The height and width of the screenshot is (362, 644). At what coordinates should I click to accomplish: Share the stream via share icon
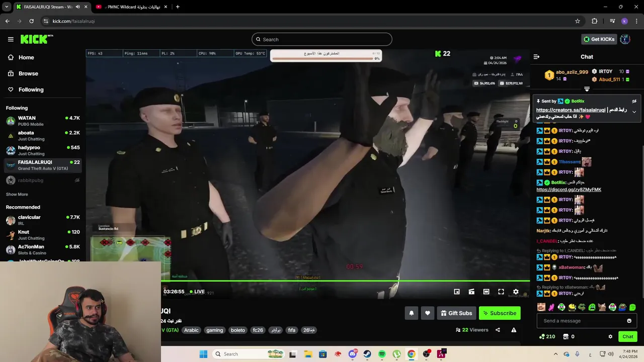[x=498, y=330]
